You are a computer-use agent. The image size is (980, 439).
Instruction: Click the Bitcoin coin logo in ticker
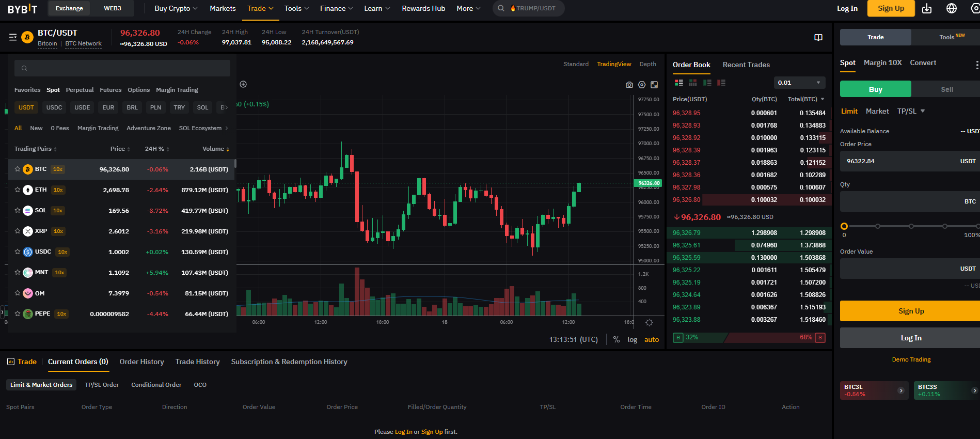coord(27,37)
